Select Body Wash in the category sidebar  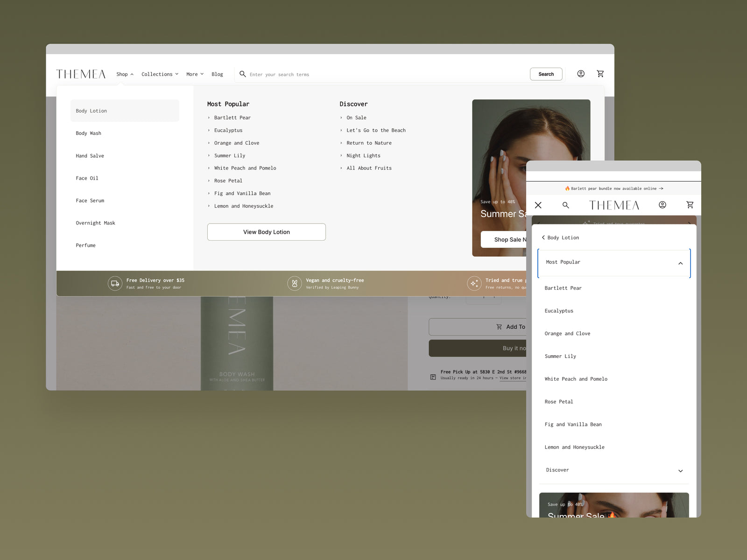click(89, 133)
